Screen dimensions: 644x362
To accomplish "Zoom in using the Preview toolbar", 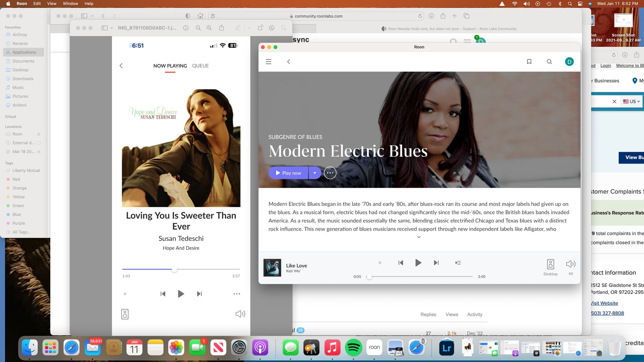I will (209, 28).
